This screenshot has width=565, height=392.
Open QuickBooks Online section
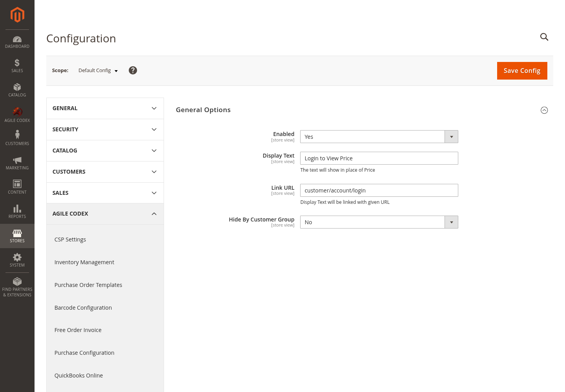click(79, 376)
